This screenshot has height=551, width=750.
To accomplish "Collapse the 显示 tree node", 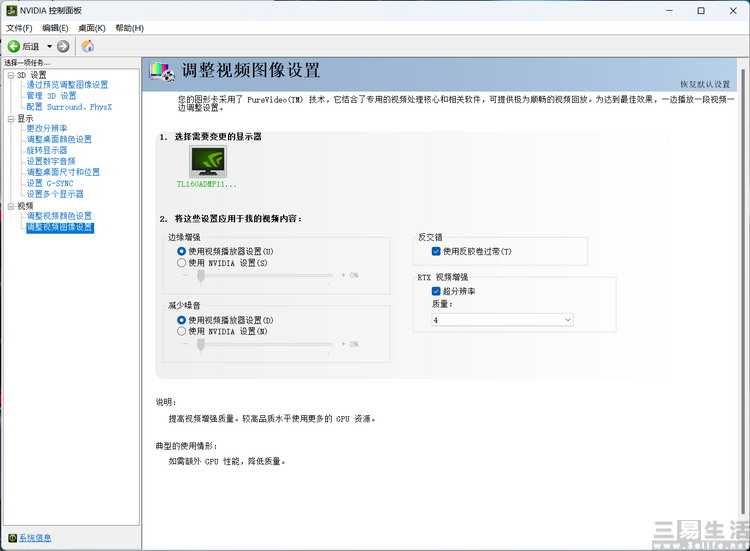I will point(11,119).
